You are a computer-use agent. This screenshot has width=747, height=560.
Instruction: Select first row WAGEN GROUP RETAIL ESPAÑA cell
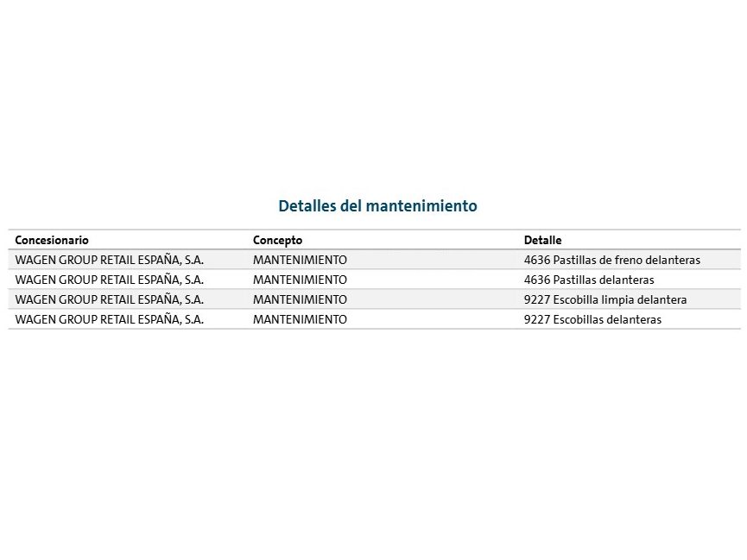[110, 260]
